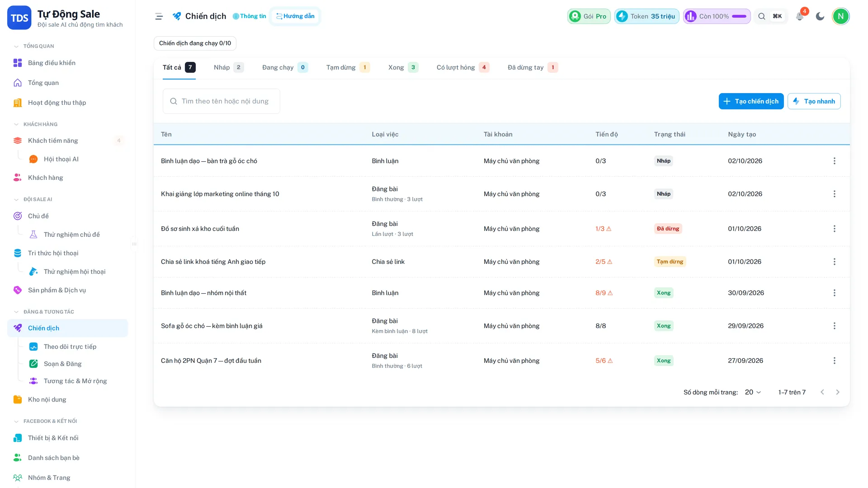The image size is (868, 488).
Task: Open Thử nghiệm chủ đề flask item
Action: [71, 235]
